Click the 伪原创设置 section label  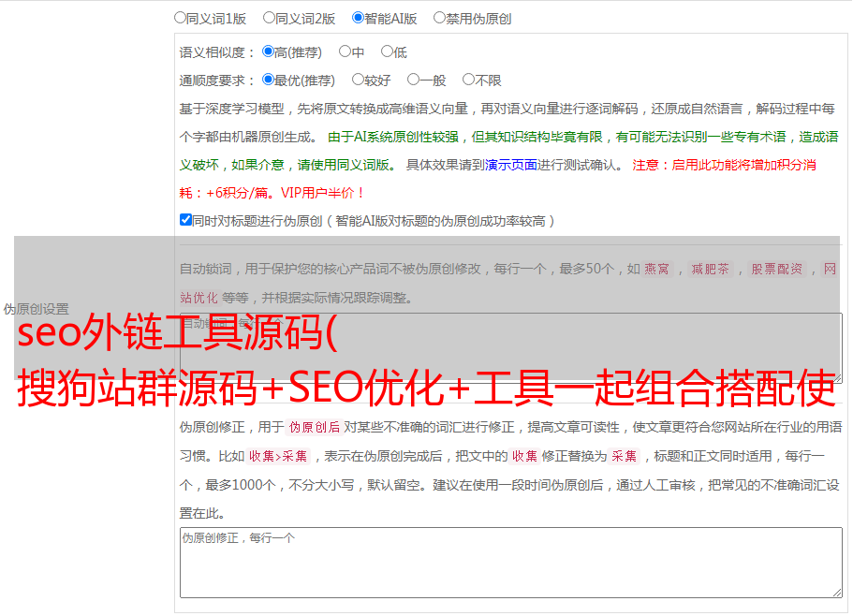37,309
